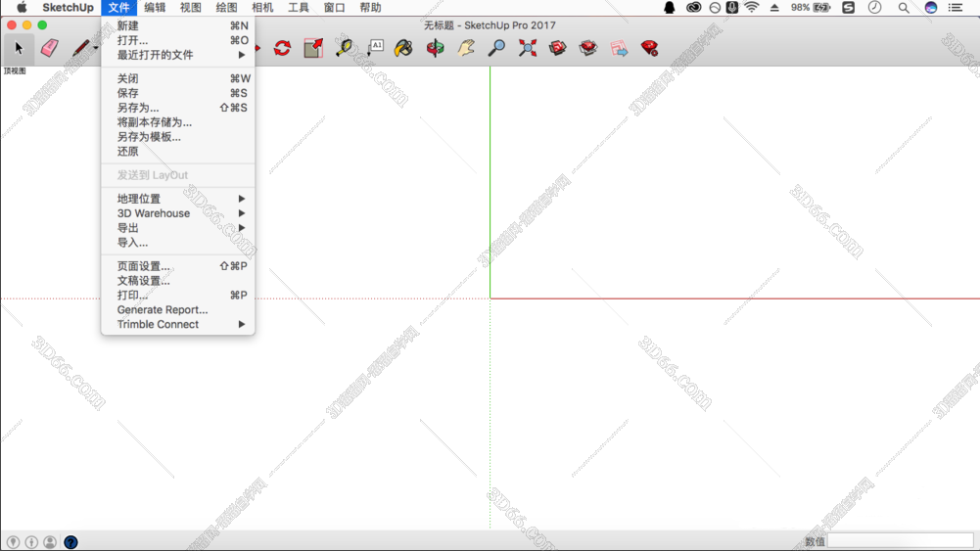980x551 pixels.
Task: Activate the Rotate tool
Action: pos(282,48)
